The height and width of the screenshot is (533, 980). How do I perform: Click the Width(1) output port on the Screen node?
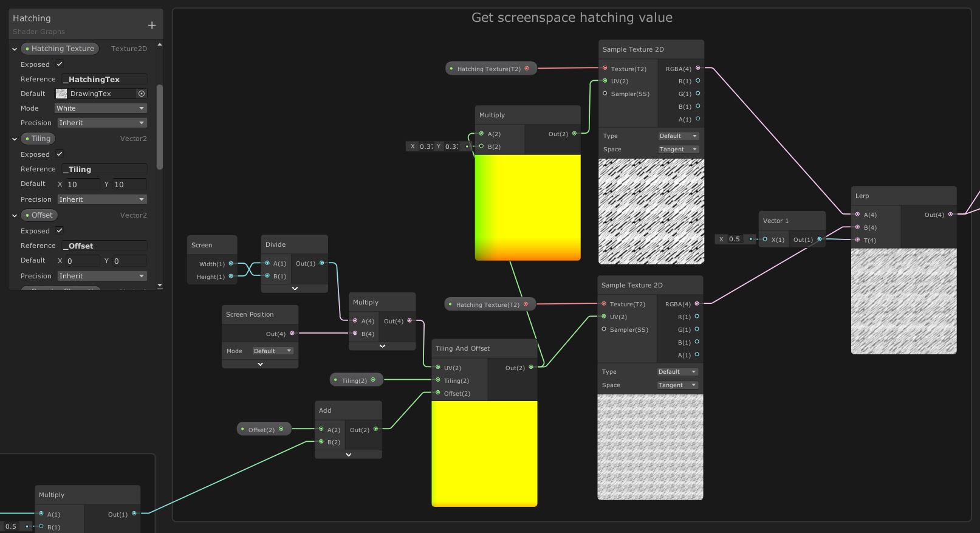(231, 264)
